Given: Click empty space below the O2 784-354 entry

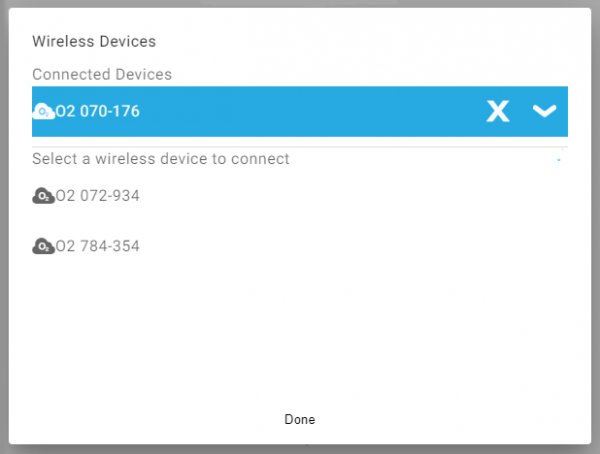Looking at the screenshot, I should pos(300,330).
